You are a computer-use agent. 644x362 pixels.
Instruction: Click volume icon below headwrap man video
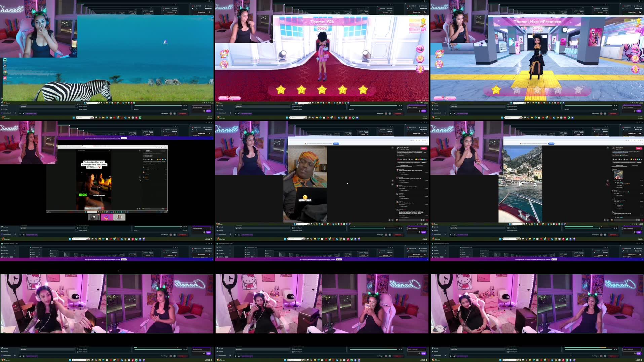tap(392, 220)
